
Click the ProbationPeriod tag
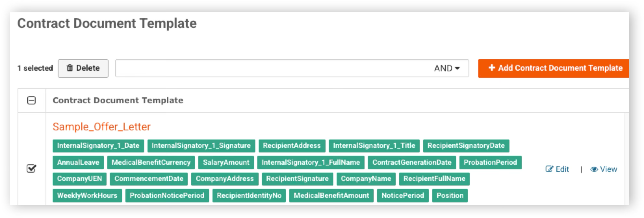point(490,163)
